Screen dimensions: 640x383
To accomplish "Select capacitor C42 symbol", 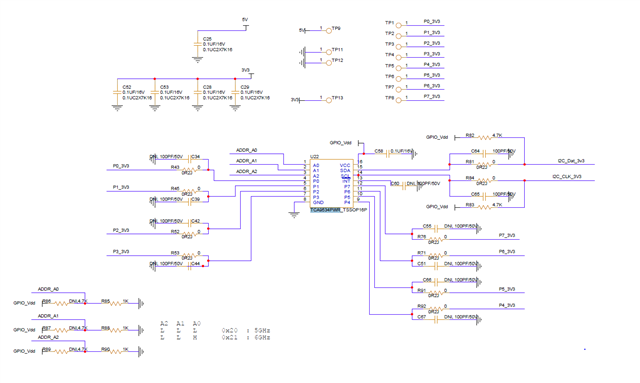I will click(x=190, y=223).
